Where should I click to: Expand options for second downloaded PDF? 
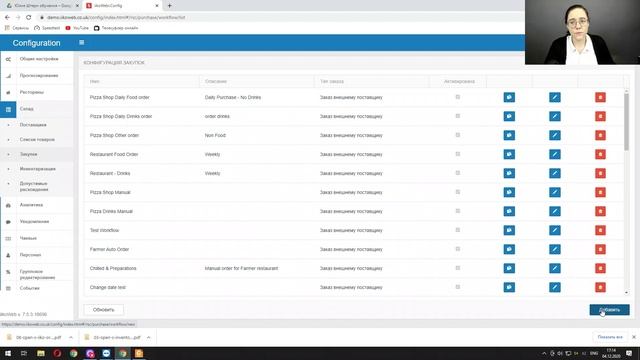click(149, 338)
